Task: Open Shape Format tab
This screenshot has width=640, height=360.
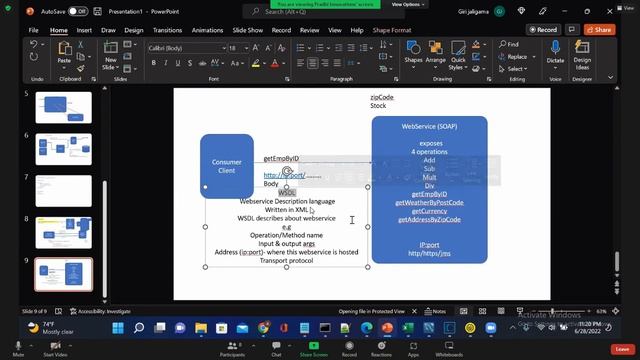Action: tap(392, 30)
